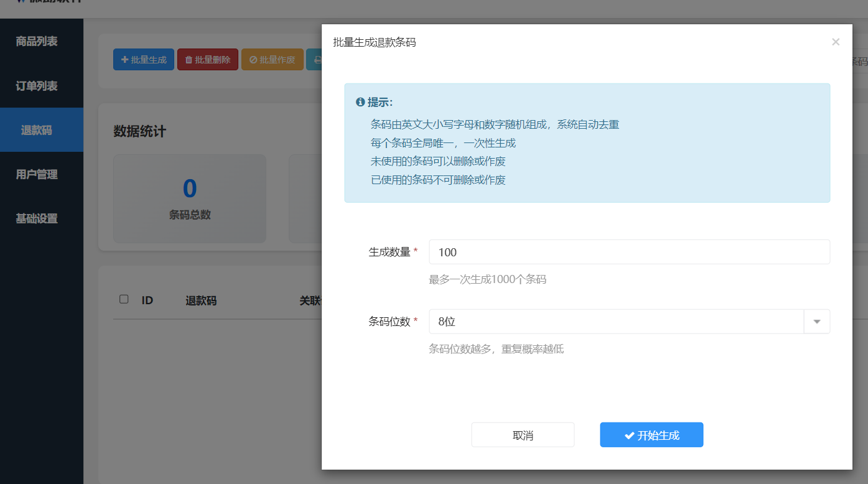
Task: Click the teal printer icon button
Action: click(x=316, y=60)
